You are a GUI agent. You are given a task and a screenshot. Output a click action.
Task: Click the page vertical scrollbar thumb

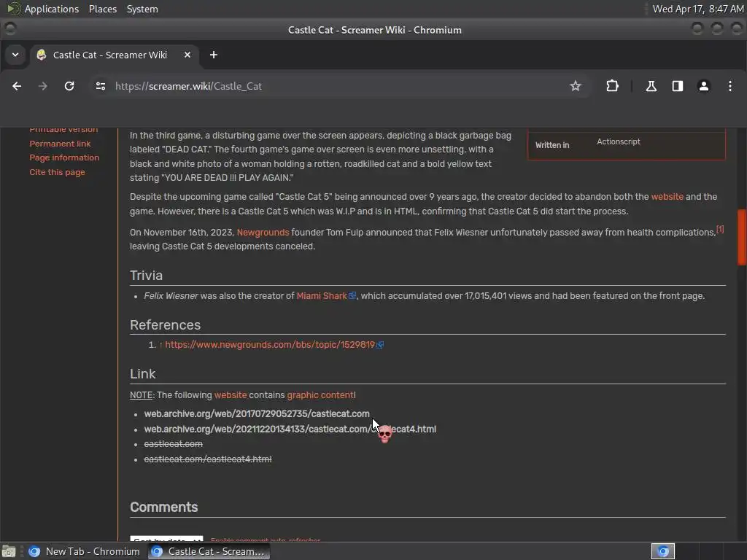click(x=742, y=237)
